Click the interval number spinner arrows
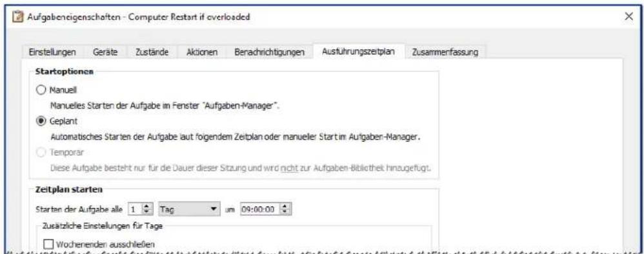 tap(146, 209)
